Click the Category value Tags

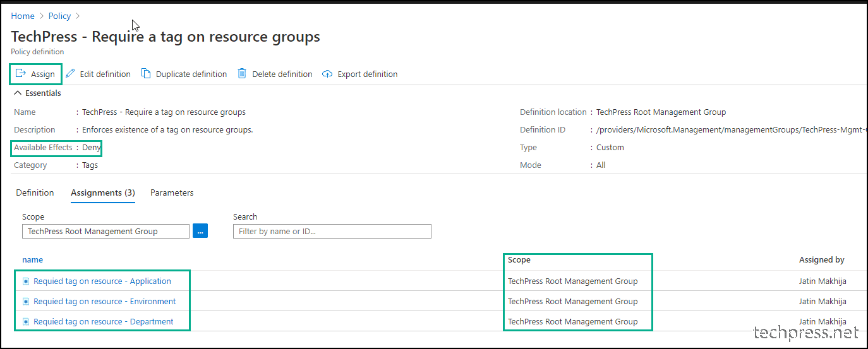(90, 165)
